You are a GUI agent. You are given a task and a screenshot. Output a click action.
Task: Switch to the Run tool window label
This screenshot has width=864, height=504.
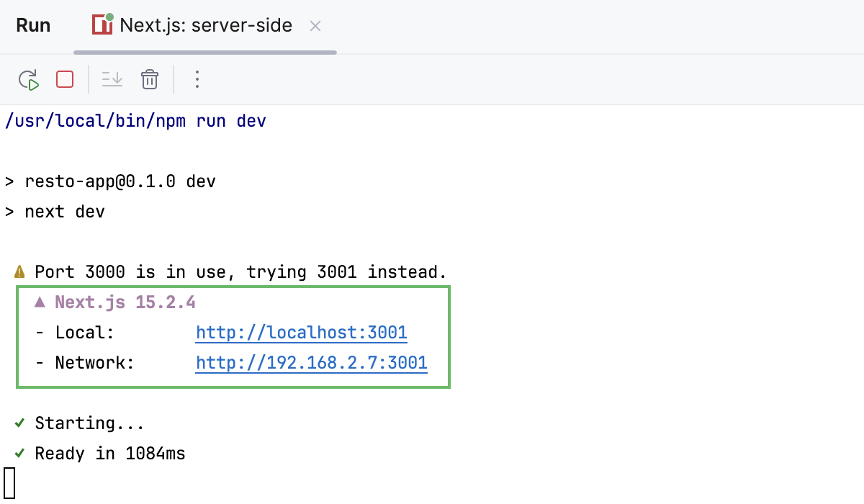click(x=33, y=24)
